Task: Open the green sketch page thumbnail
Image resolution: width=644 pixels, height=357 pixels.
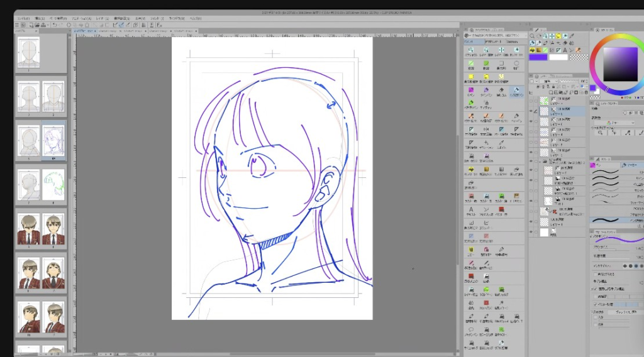Action: pos(53,185)
